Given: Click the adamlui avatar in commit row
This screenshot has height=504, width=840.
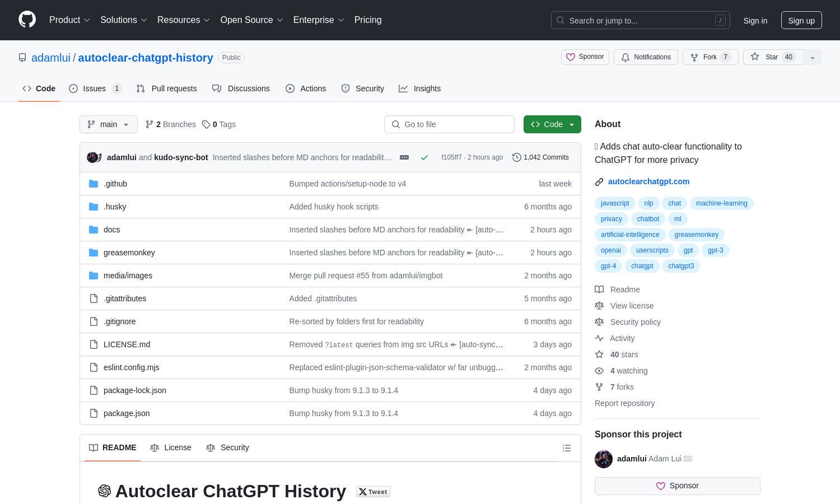Looking at the screenshot, I should (x=93, y=157).
